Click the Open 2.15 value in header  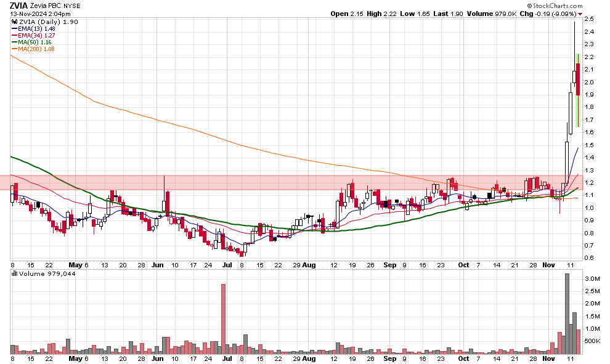click(348, 13)
